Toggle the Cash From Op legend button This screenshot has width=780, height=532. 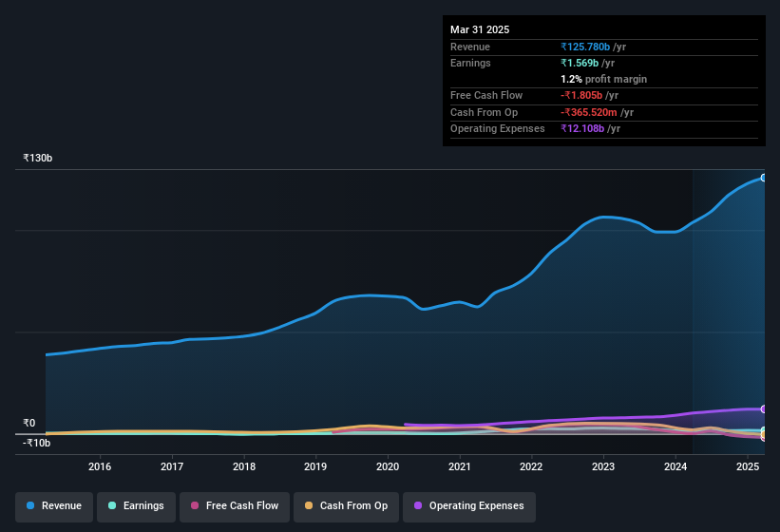tap(346, 506)
